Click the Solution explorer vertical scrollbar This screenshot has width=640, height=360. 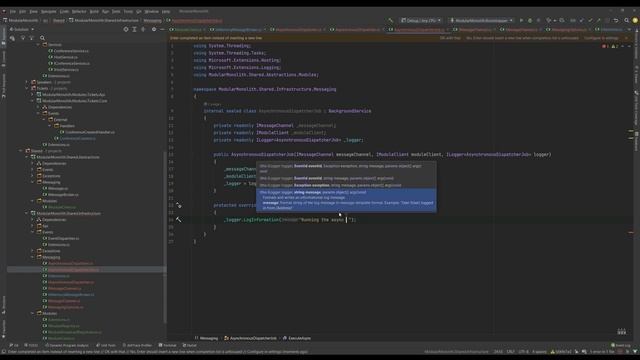(x=165, y=237)
